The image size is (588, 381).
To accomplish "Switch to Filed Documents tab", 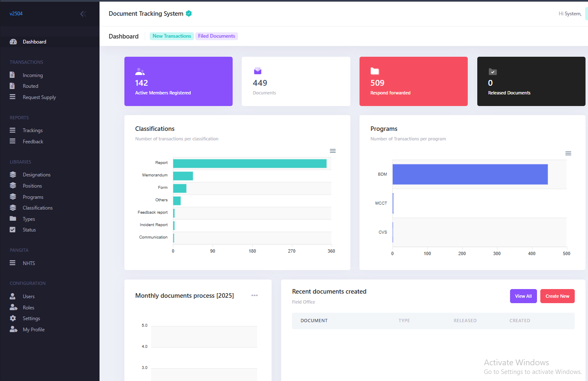I will pos(216,36).
